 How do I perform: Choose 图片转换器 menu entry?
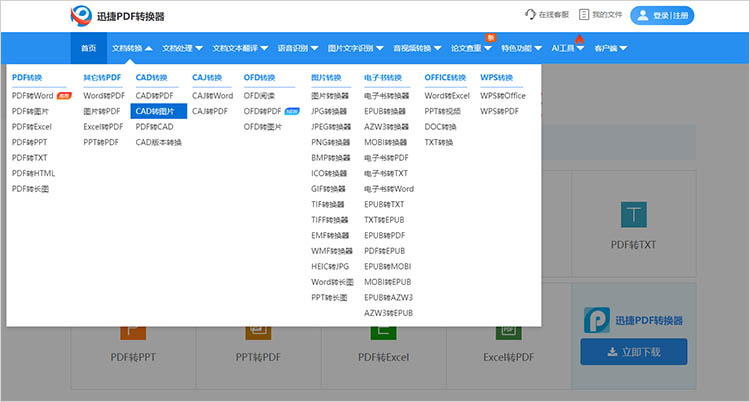330,96
